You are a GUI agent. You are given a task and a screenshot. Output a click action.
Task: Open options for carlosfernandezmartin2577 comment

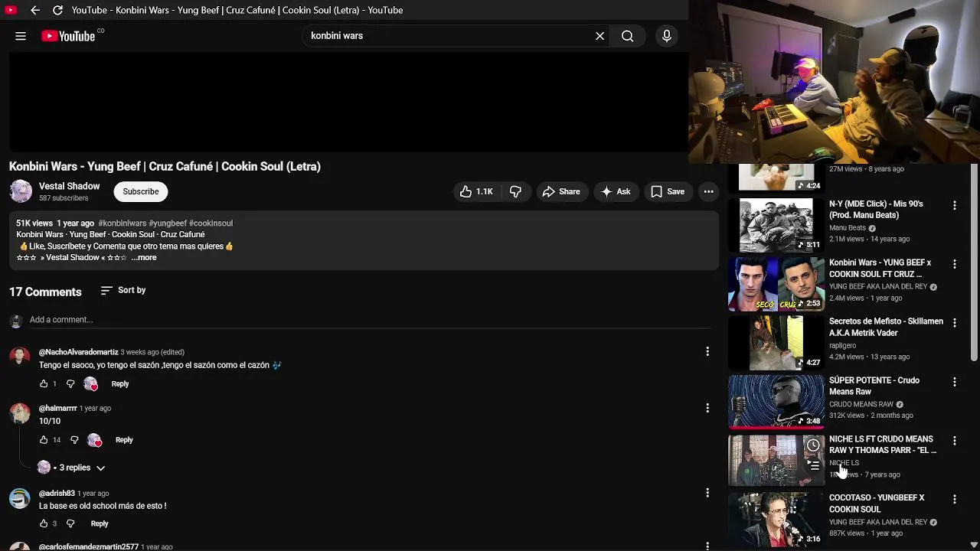point(707,546)
